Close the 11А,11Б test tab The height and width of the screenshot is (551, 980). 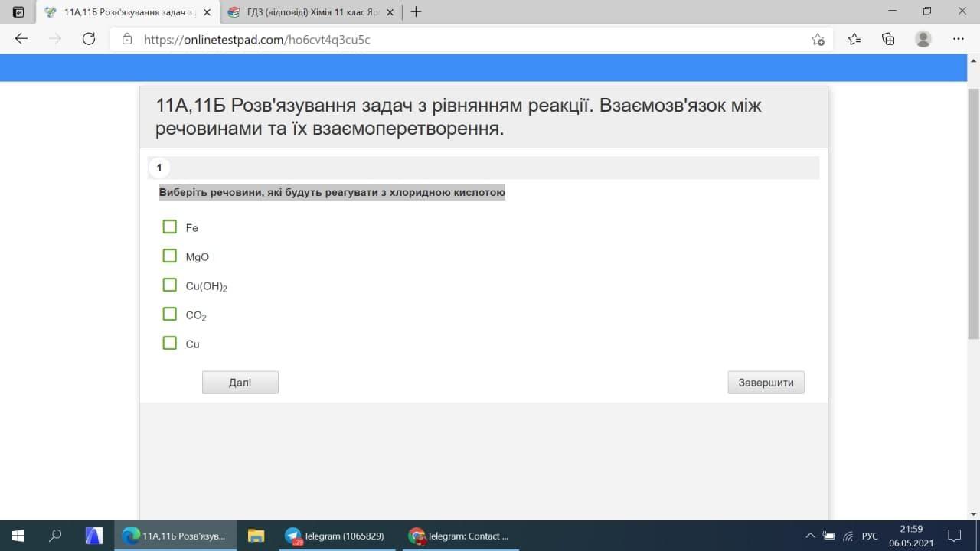207,12
